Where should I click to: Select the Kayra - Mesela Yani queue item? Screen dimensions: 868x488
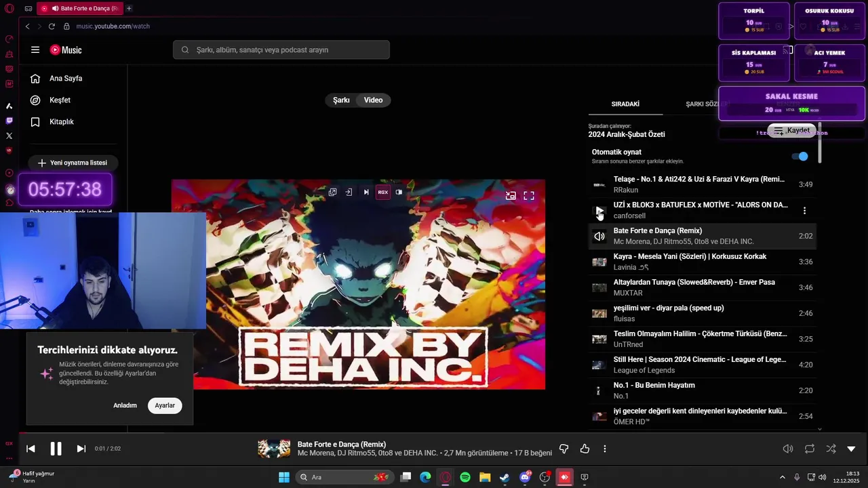pos(703,262)
